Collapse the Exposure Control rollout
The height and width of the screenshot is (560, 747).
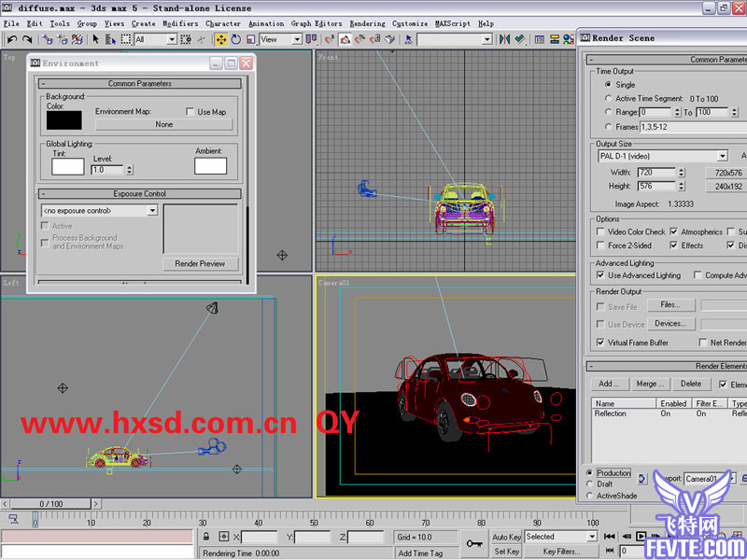[x=139, y=194]
